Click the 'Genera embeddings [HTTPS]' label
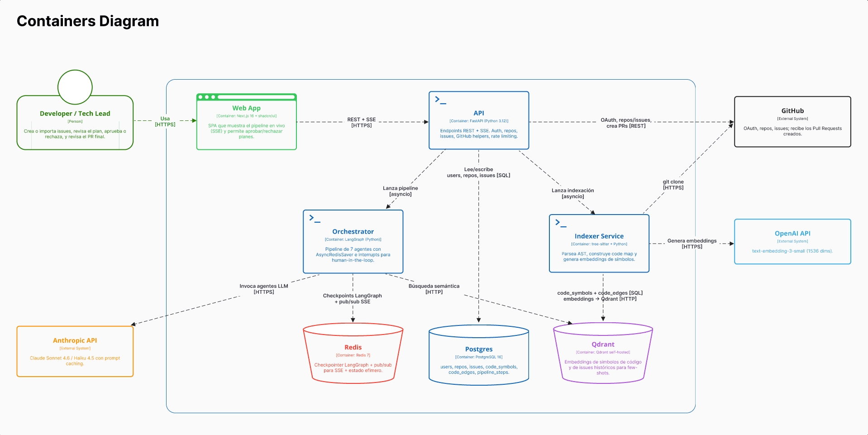Image resolution: width=868 pixels, height=435 pixels. pyautogui.click(x=692, y=244)
